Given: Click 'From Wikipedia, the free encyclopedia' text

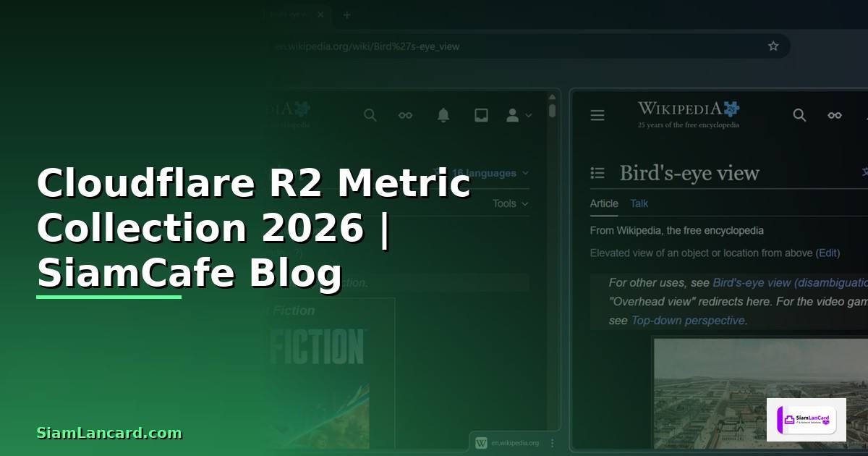Looking at the screenshot, I should point(676,230).
